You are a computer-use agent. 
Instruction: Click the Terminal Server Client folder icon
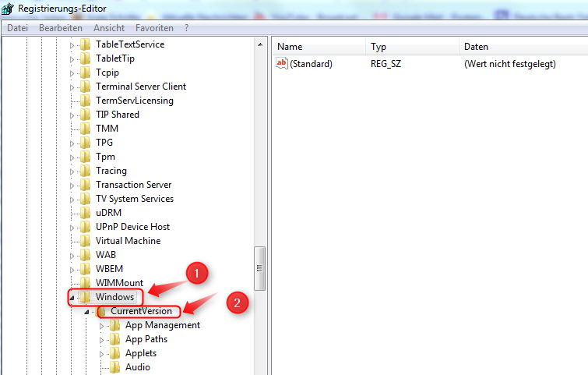point(85,87)
